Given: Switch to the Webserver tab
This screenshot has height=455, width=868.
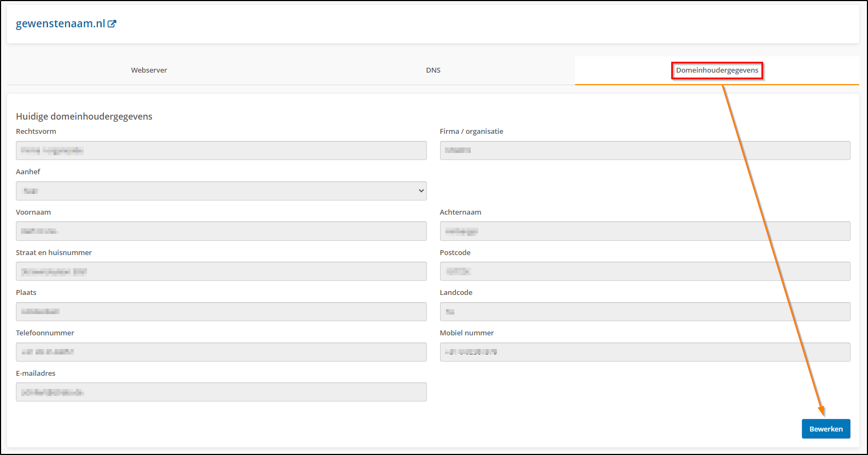Looking at the screenshot, I should point(149,70).
